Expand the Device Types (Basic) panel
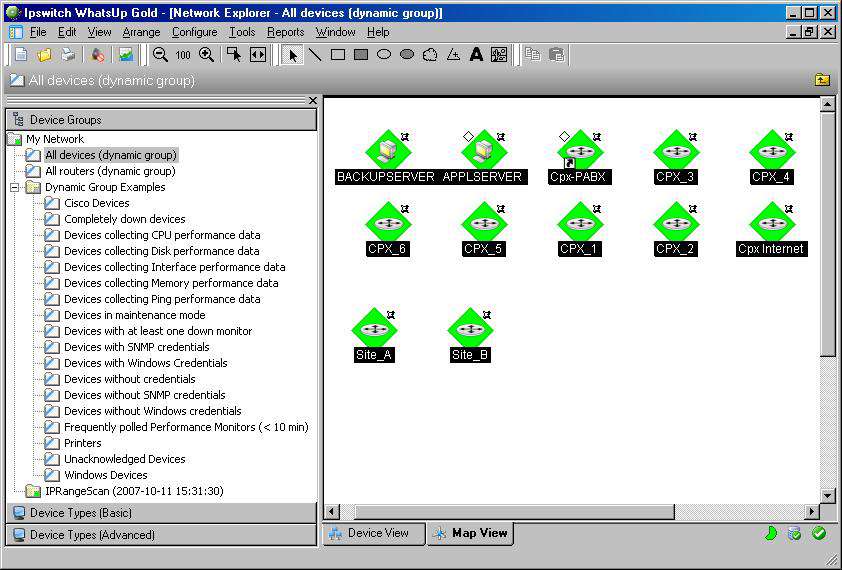Viewport: 842px width, 570px height. pos(160,513)
